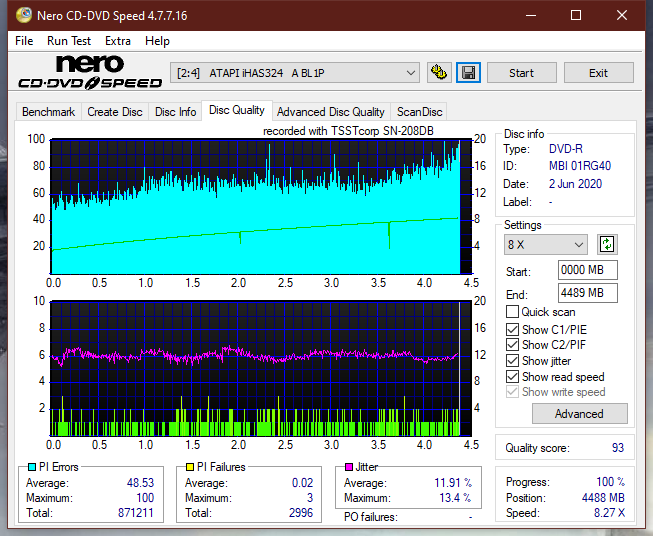Uncheck Show C2/PIF
The image size is (653, 536).
pyautogui.click(x=512, y=345)
